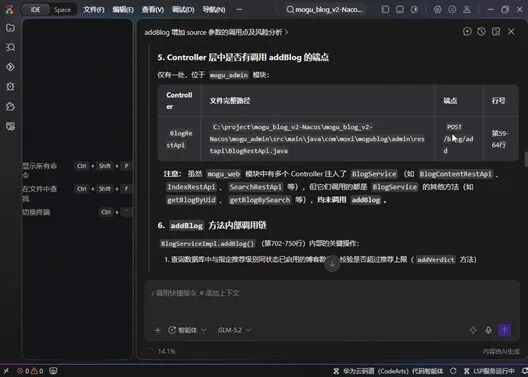Screen dimensions: 528x377
Task: Switch to IDE mode toggle
Action: click(35, 10)
